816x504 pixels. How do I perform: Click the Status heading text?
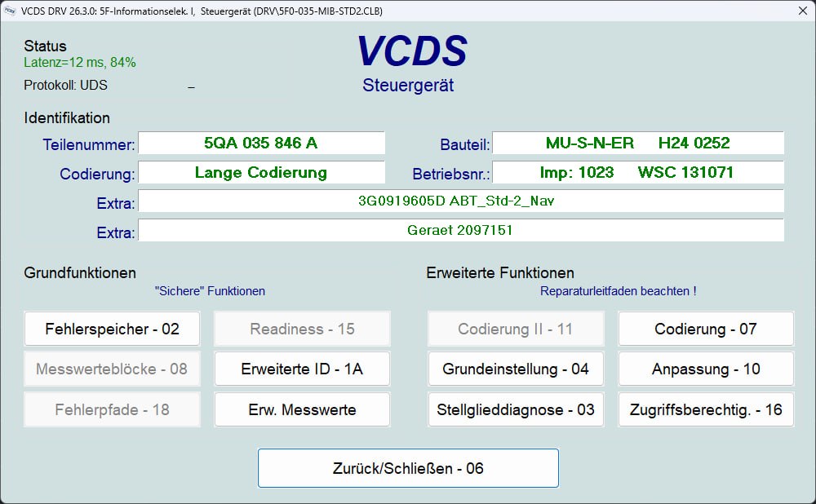coord(45,46)
